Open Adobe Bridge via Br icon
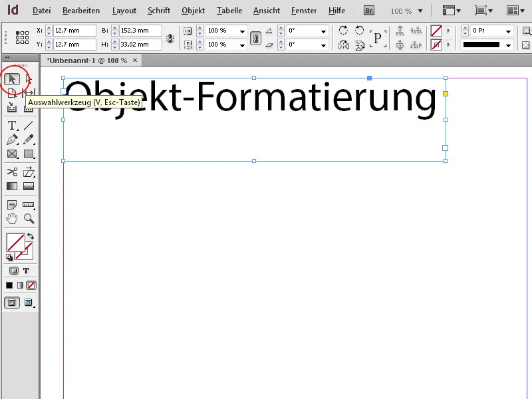 [369, 11]
